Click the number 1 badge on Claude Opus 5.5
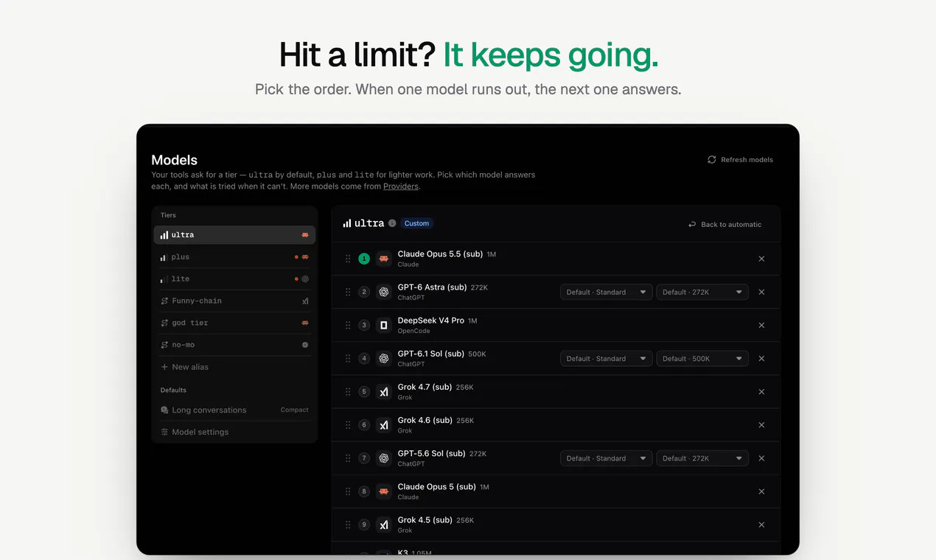 coord(364,259)
